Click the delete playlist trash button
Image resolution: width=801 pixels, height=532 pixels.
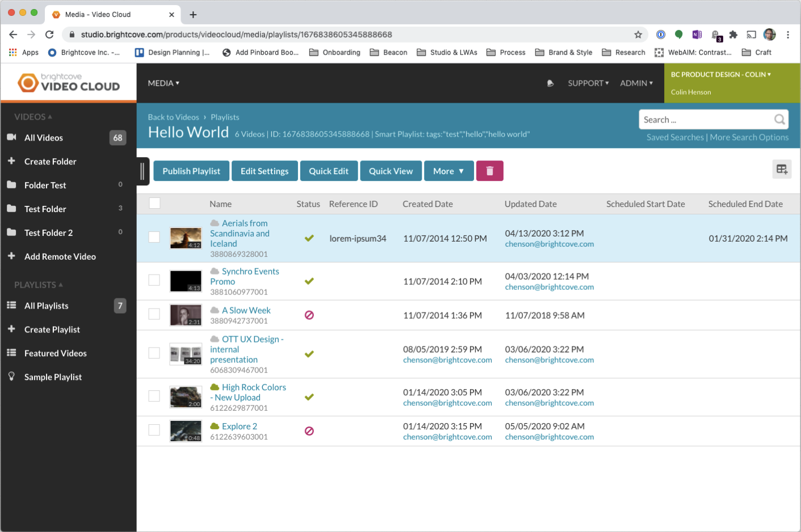coord(489,171)
